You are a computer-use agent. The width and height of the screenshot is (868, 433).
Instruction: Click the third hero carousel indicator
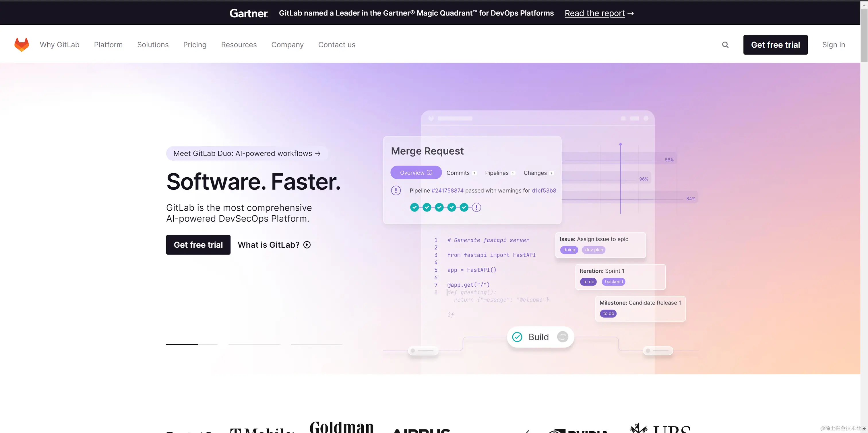(316, 344)
